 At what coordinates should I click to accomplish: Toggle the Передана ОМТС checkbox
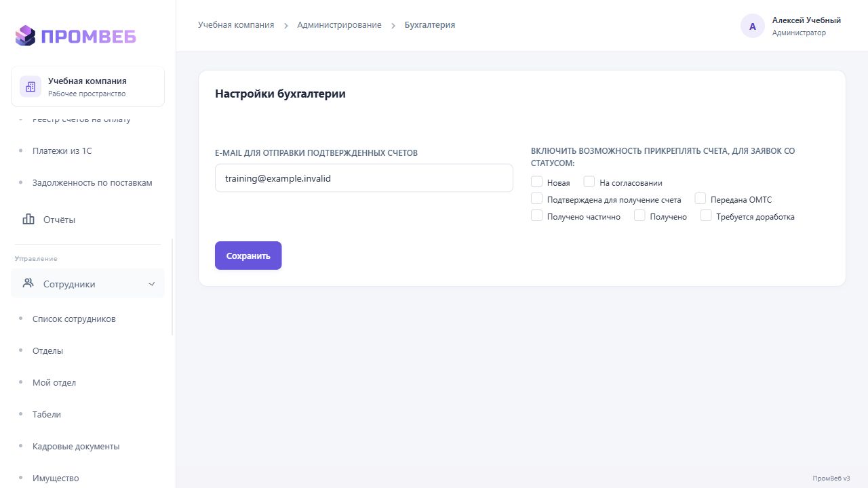click(x=701, y=199)
